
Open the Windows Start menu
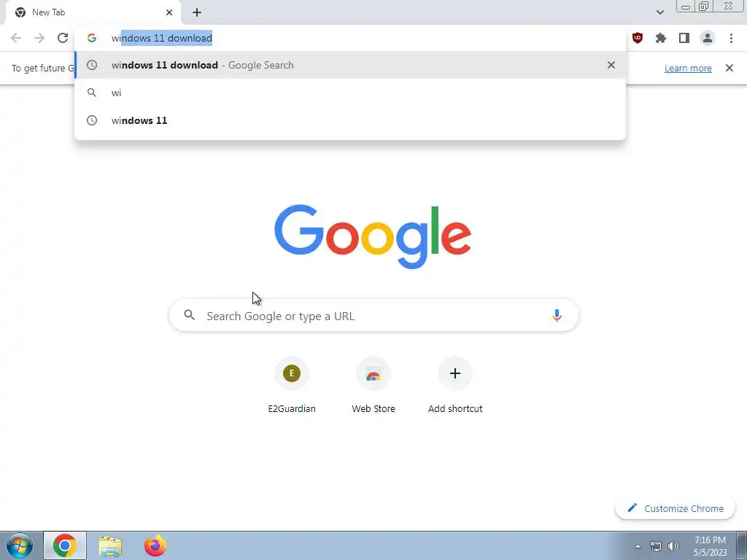click(x=20, y=545)
